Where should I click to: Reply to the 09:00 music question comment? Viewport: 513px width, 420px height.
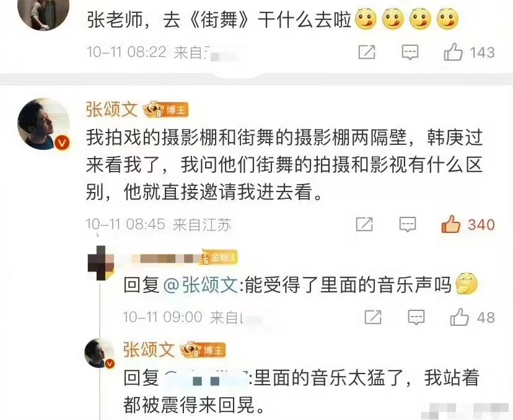[416, 317]
